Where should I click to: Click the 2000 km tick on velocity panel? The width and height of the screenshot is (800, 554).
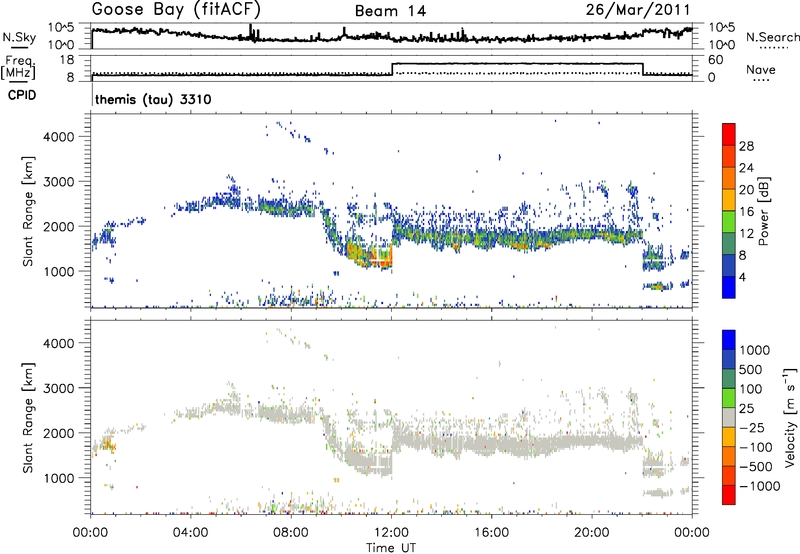(x=58, y=433)
